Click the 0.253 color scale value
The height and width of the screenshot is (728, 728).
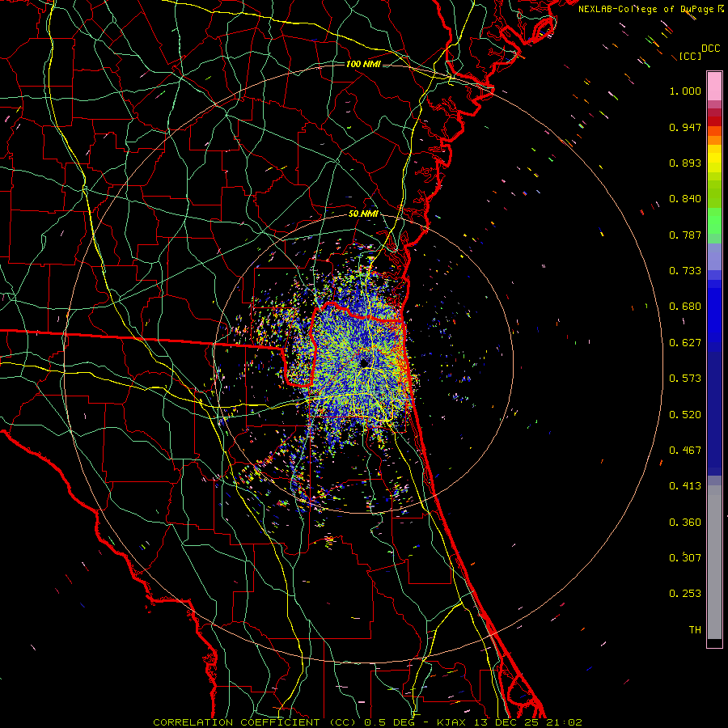coord(685,594)
